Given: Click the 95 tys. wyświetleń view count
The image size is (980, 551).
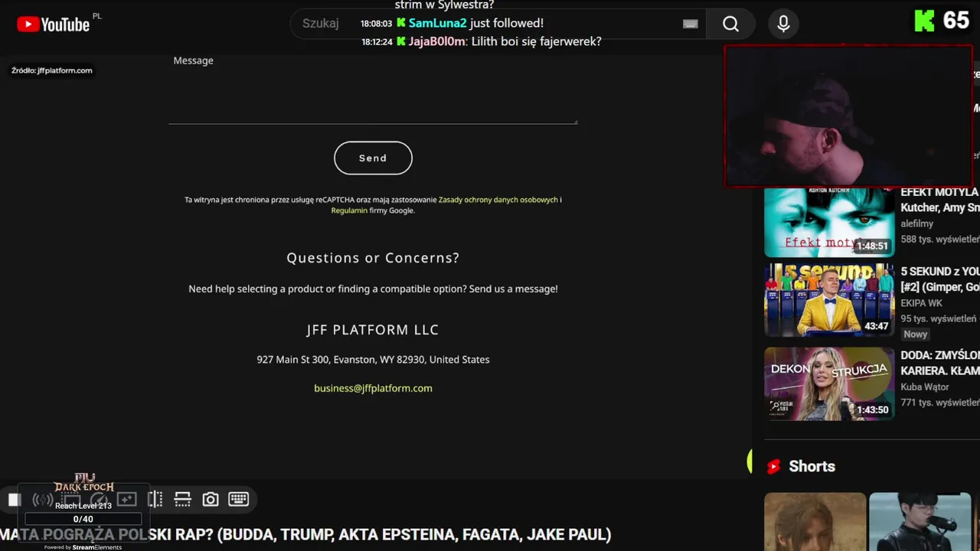Looking at the screenshot, I should pos(939,319).
